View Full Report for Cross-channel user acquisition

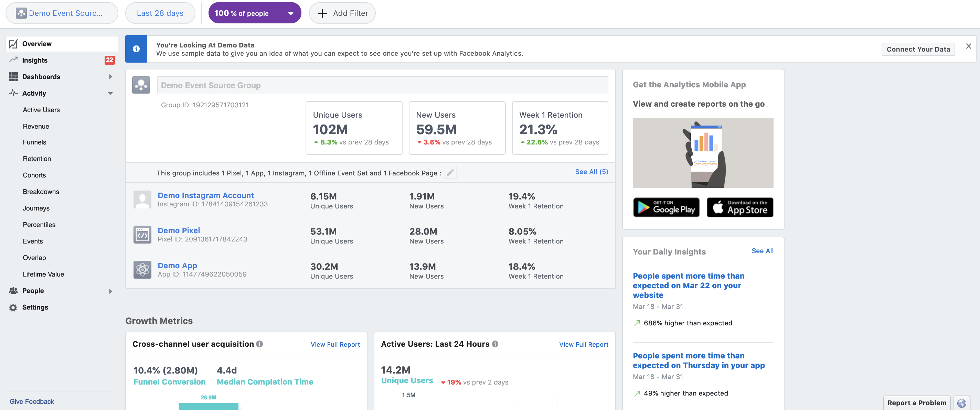tap(335, 345)
